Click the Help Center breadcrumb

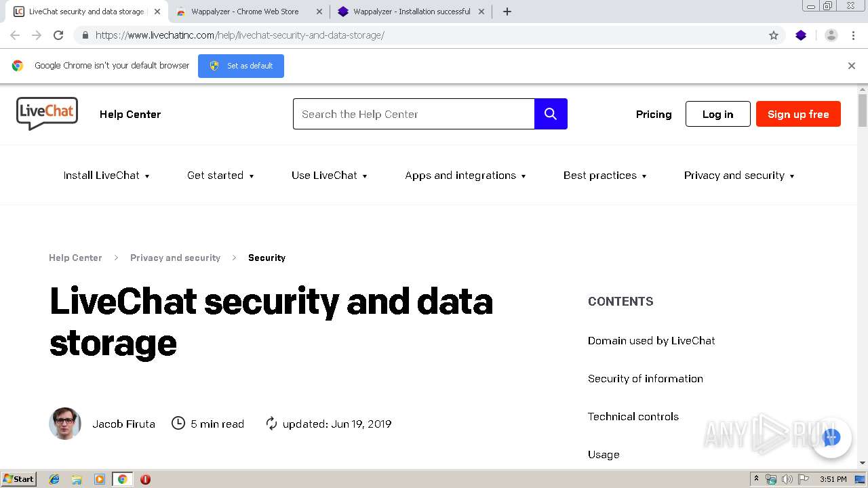point(75,258)
